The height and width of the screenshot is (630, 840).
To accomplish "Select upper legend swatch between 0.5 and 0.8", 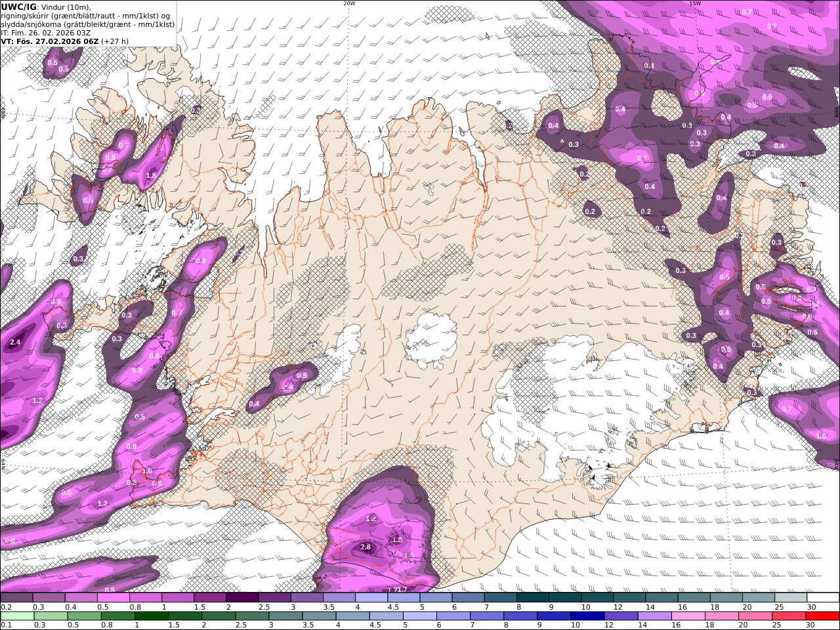I will tap(113, 597).
